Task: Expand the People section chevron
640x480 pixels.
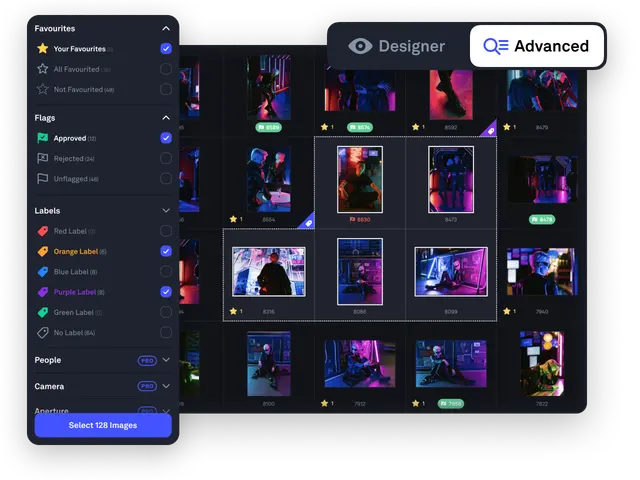Action: click(166, 360)
